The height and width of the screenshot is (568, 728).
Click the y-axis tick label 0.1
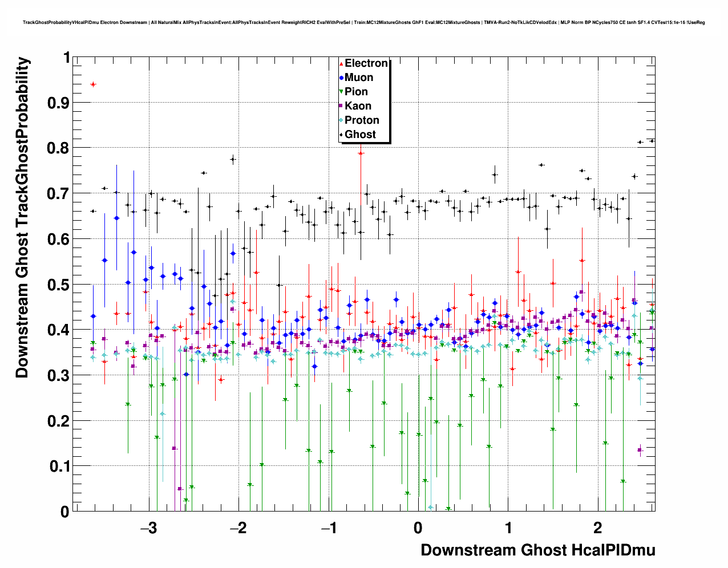pos(60,466)
